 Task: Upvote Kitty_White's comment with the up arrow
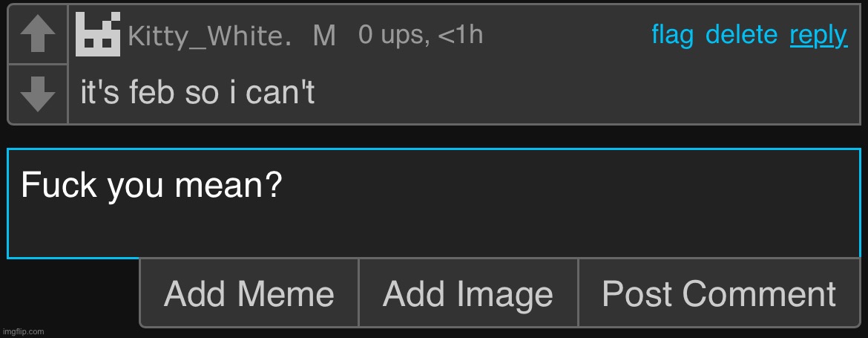pos(37,35)
